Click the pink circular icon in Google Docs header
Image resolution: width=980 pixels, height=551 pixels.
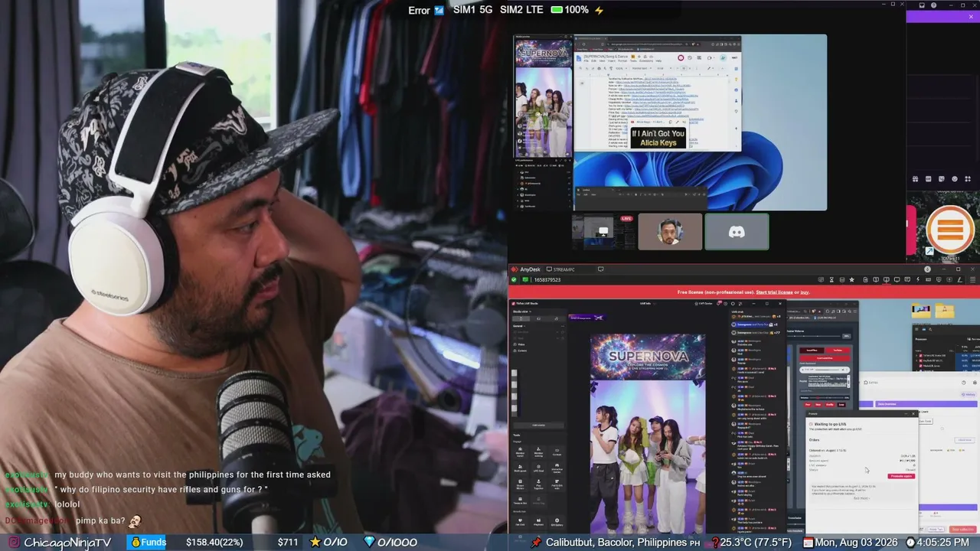(681, 57)
